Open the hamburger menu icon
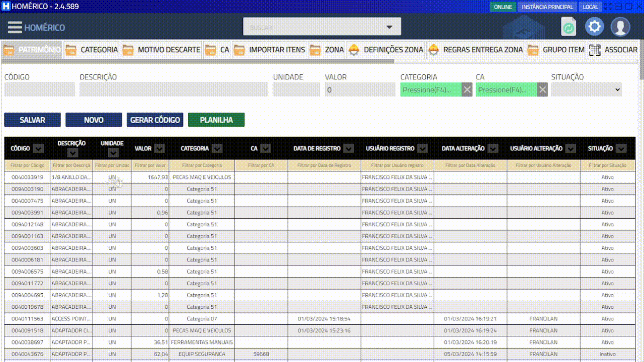644x362 pixels. pos(15,27)
